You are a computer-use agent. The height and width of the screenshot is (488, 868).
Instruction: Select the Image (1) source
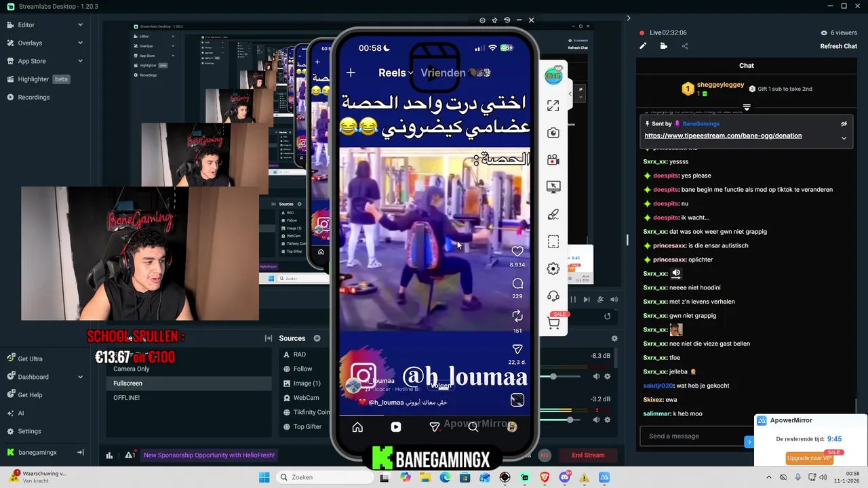point(305,383)
